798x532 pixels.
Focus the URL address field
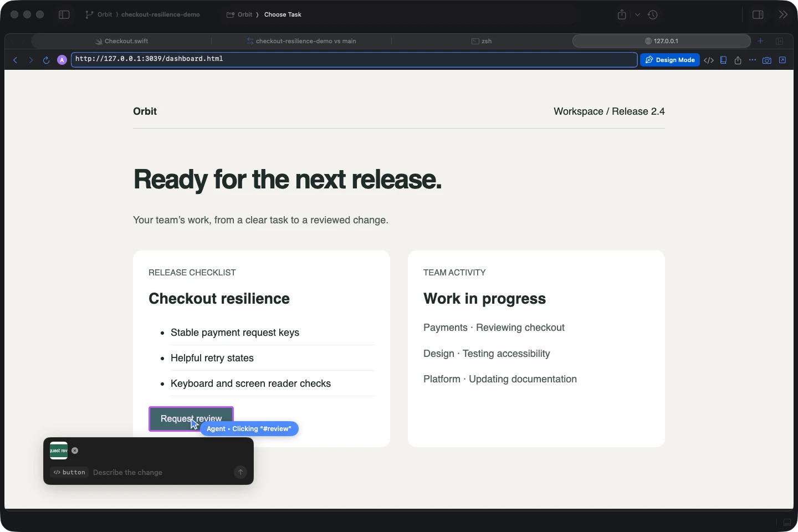pyautogui.click(x=354, y=59)
